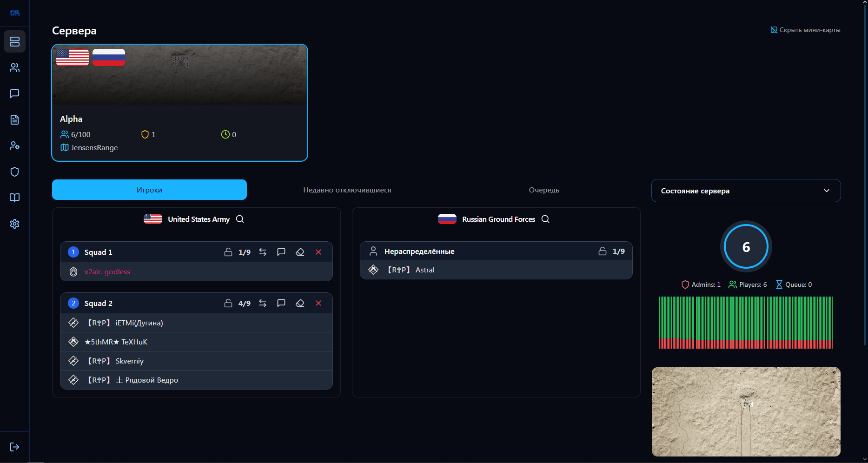Open the Players icon in sidebar
The width and height of the screenshot is (868, 463).
pyautogui.click(x=14, y=67)
